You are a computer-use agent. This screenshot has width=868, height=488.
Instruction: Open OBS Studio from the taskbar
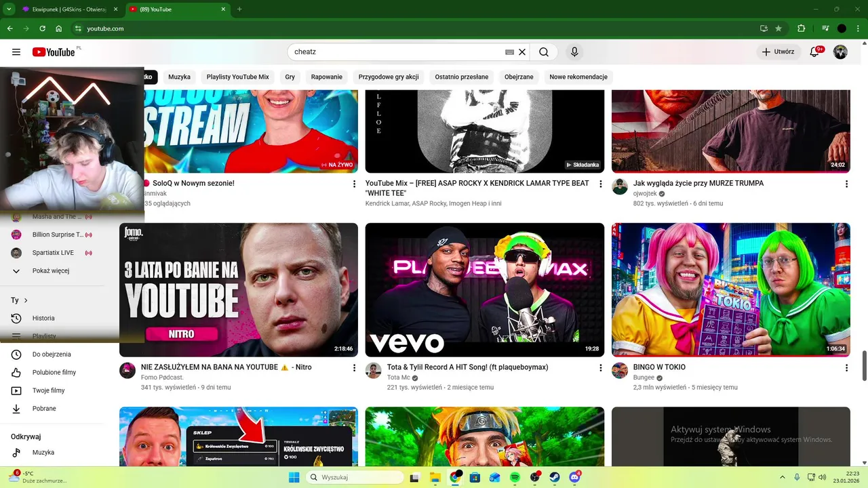point(535,478)
